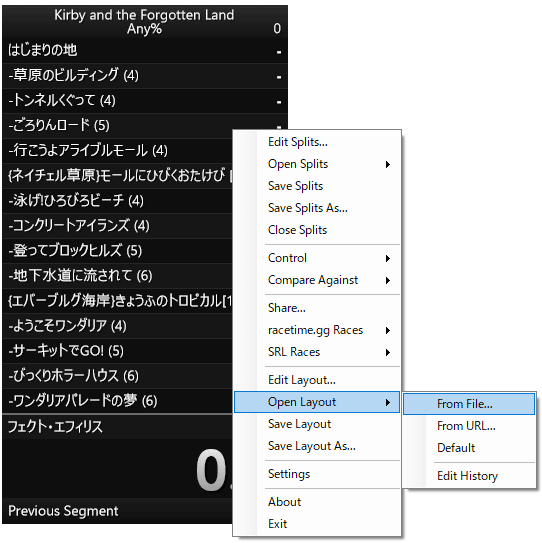The width and height of the screenshot is (542, 543).
Task: Expand Compare Against submenu arrow
Action: [388, 280]
